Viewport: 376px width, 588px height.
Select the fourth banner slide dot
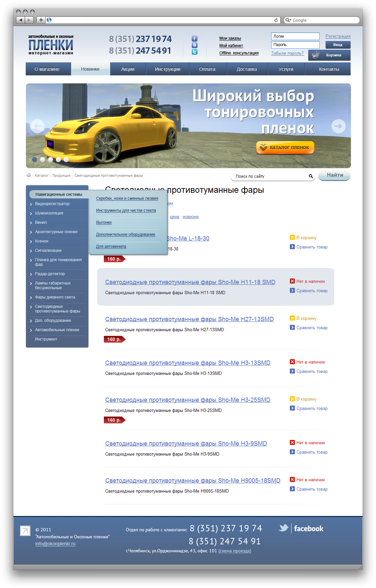[x=58, y=159]
